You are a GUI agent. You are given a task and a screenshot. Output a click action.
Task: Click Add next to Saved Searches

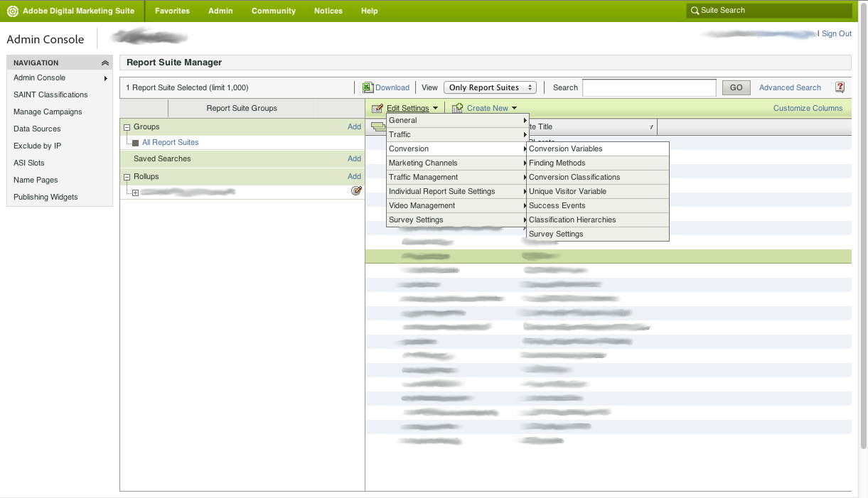point(354,158)
